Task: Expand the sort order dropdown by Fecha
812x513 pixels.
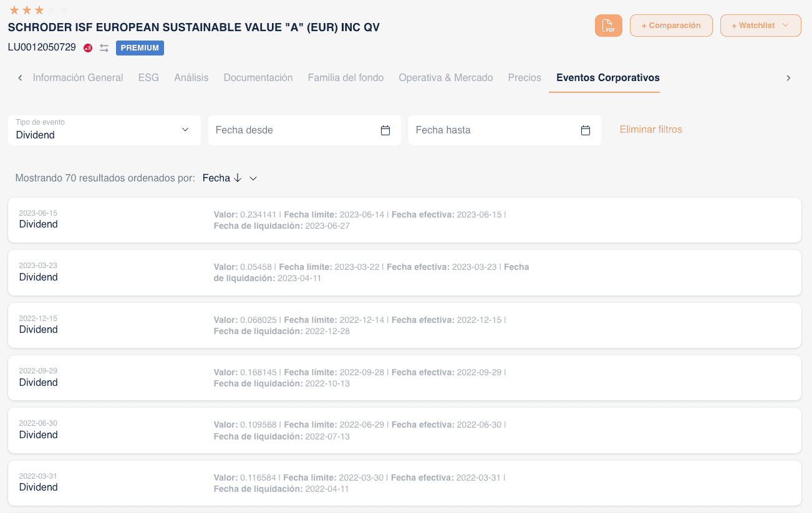Action: point(230,178)
